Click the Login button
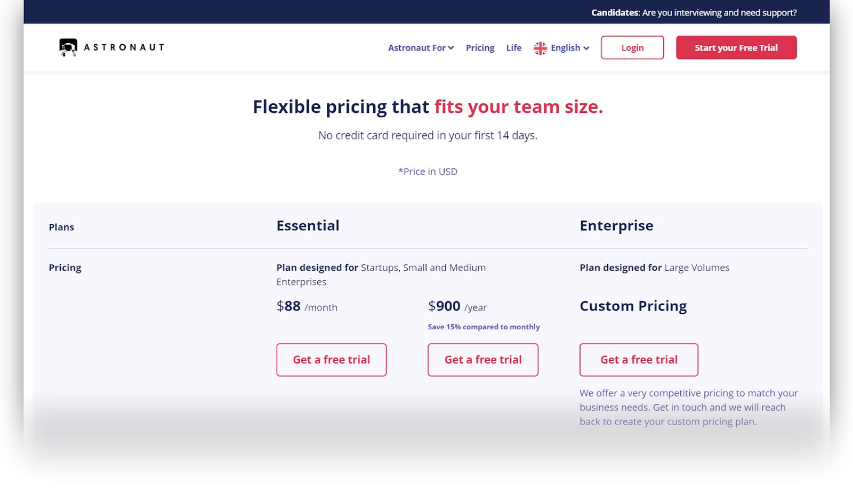Screen dimensions: 853x504 click(x=632, y=47)
